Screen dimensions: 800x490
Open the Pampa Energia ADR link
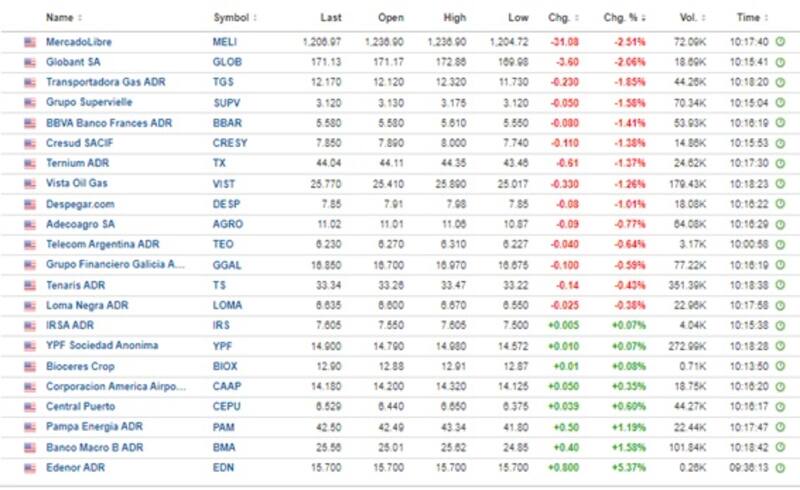click(91, 426)
